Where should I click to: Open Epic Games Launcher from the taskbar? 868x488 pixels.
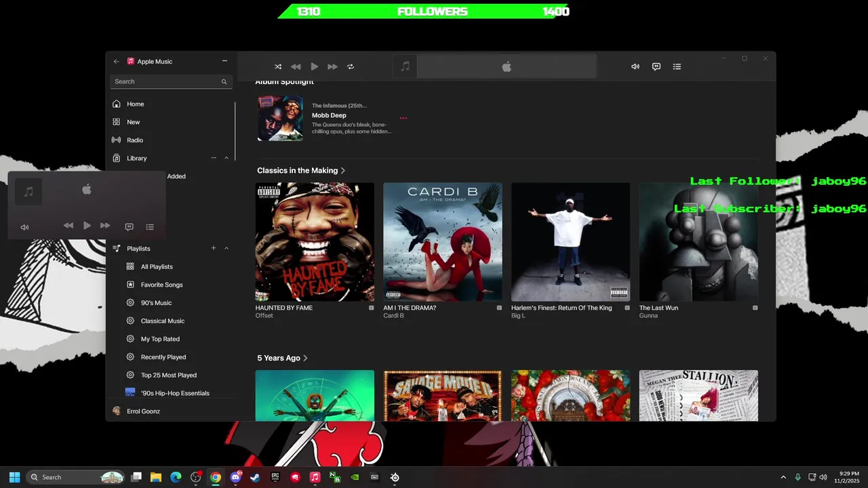point(275,477)
